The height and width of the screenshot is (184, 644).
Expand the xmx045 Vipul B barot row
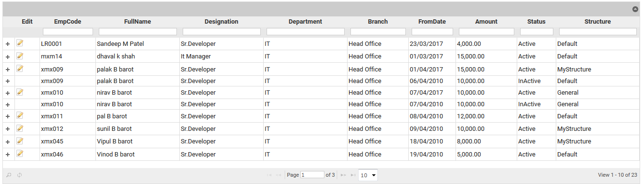click(x=8, y=142)
